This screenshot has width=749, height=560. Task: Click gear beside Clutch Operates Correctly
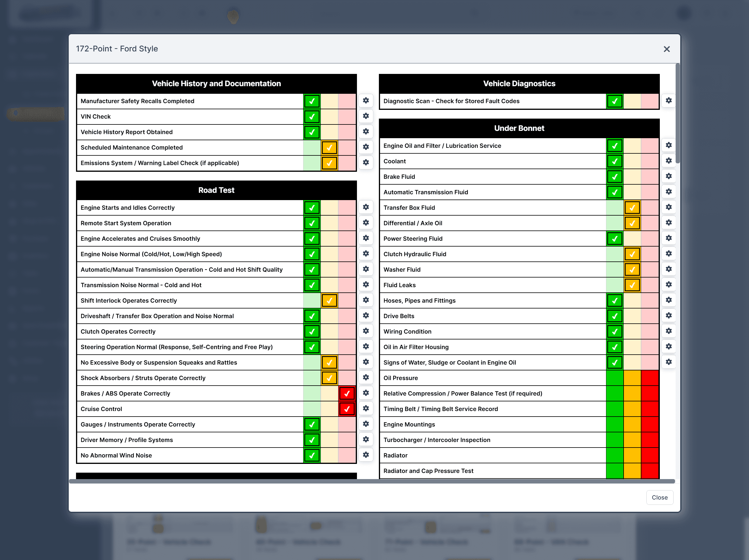(x=366, y=331)
